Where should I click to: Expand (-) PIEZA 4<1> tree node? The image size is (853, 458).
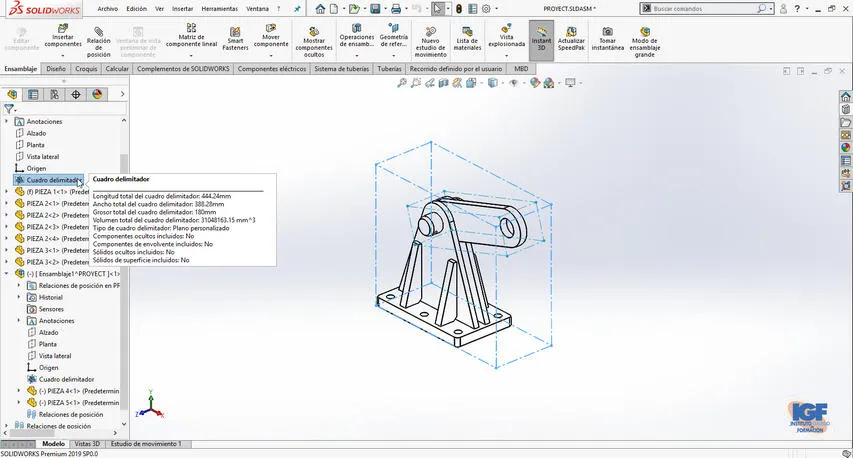point(18,391)
